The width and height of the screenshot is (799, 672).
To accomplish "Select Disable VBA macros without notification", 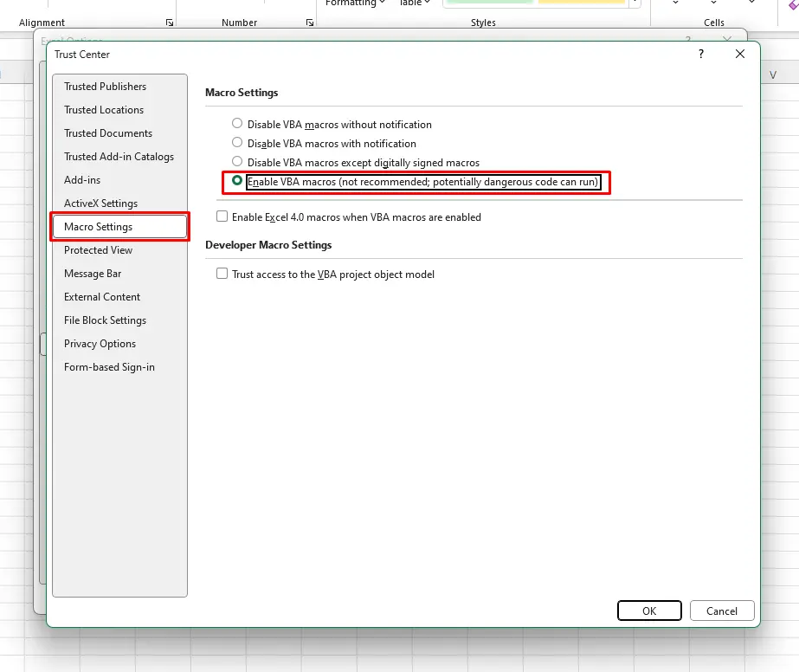I will click(237, 124).
